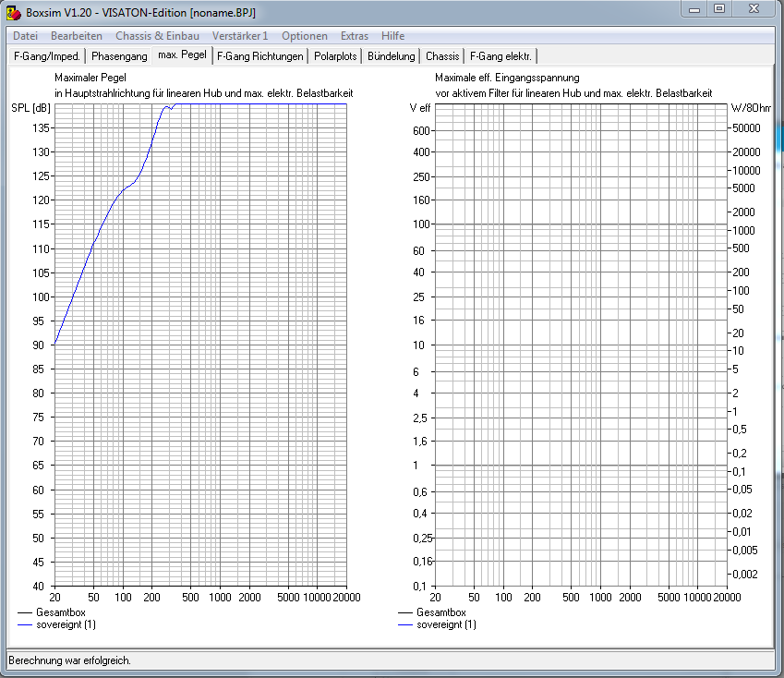784x678 pixels.
Task: Click the Gesamtbox legend under left chart
Action: click(52, 612)
